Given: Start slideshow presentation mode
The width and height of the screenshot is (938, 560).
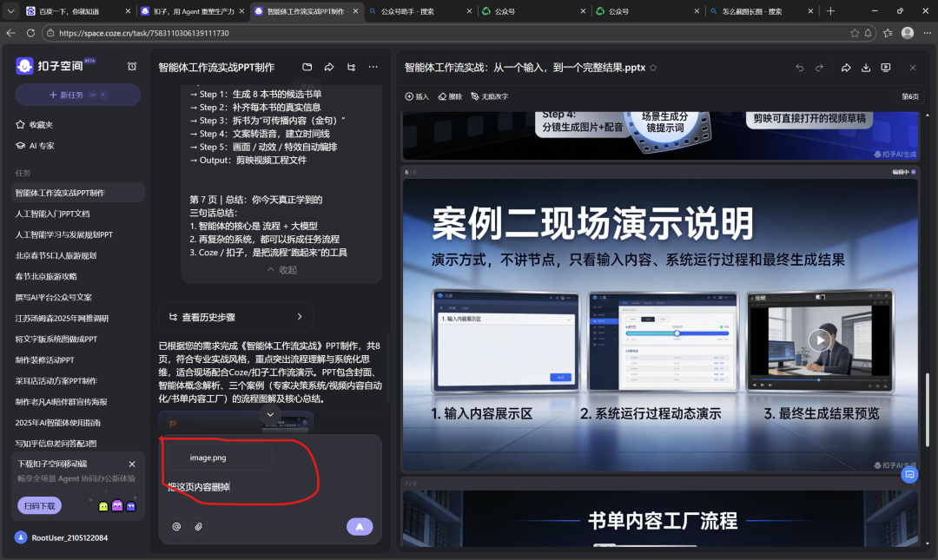Looking at the screenshot, I should (x=886, y=68).
